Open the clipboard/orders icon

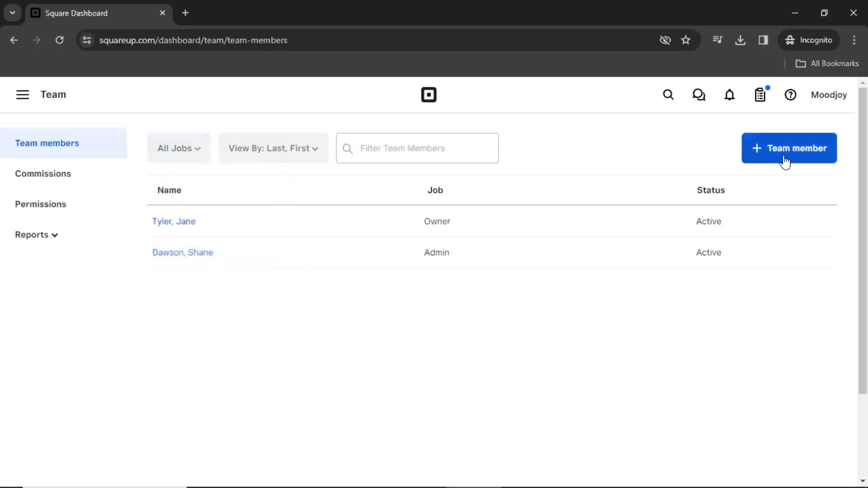(x=760, y=95)
